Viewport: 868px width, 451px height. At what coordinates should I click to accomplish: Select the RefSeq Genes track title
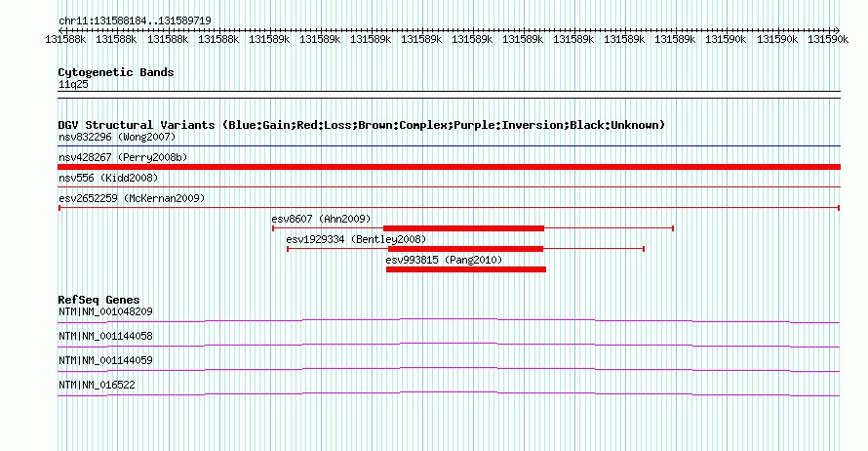[x=99, y=300]
